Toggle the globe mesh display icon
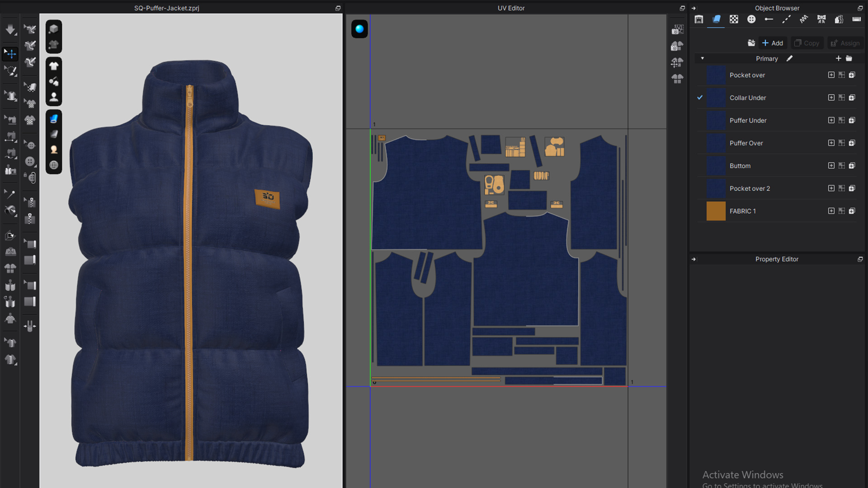The width and height of the screenshot is (868, 488). (54, 165)
